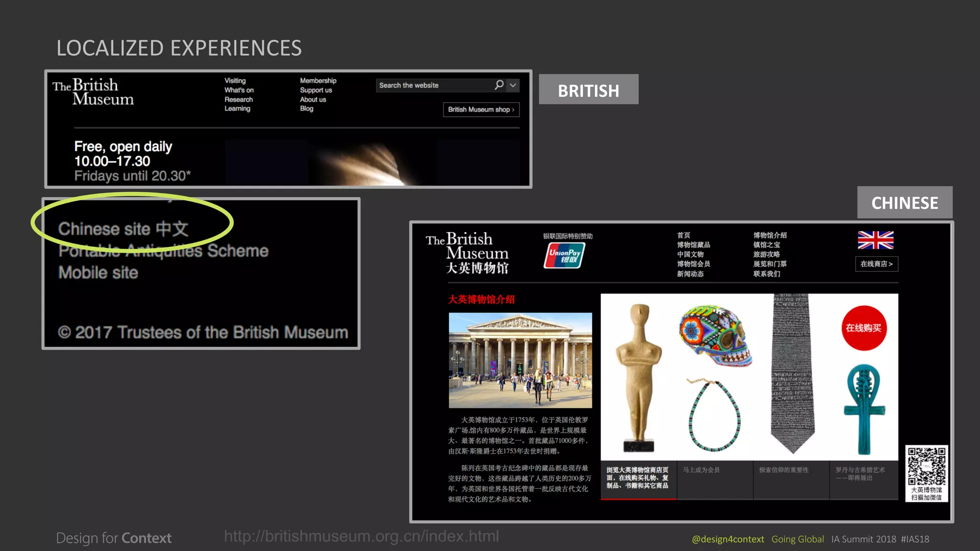Image resolution: width=980 pixels, height=551 pixels.
Task: Open the Portable Antiquities Scheme link
Action: pyautogui.click(x=164, y=251)
